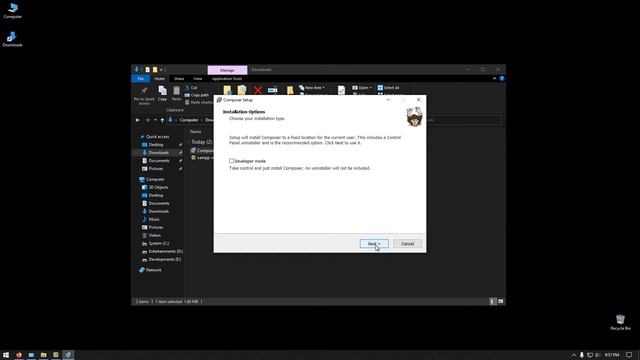This screenshot has width=640, height=360.
Task: Click the red Delete icon
Action: pyautogui.click(x=258, y=90)
